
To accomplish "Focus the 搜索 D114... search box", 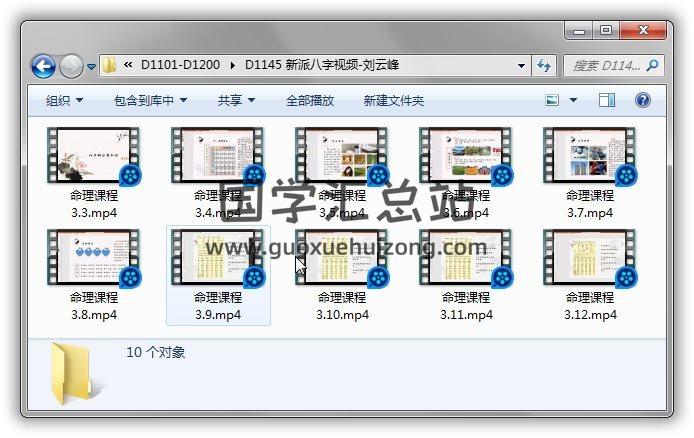I will point(613,66).
